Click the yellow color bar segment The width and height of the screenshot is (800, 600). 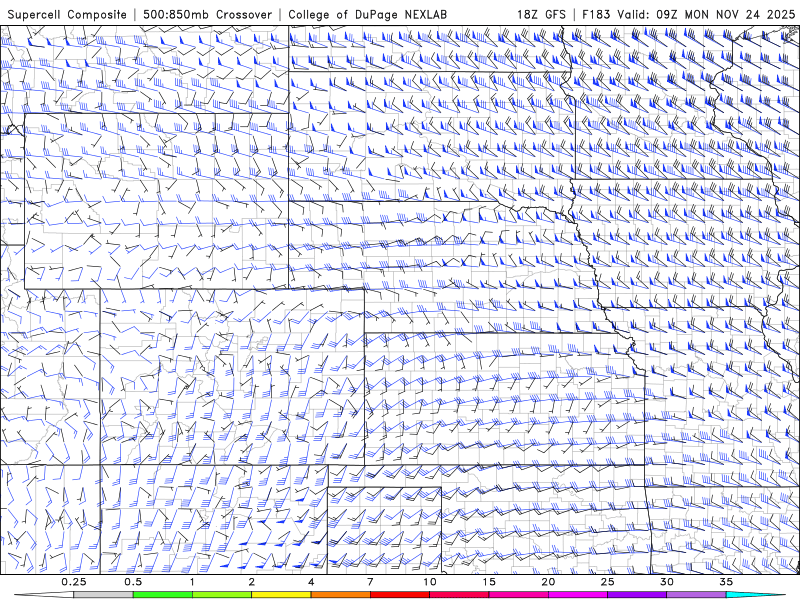tap(281, 595)
